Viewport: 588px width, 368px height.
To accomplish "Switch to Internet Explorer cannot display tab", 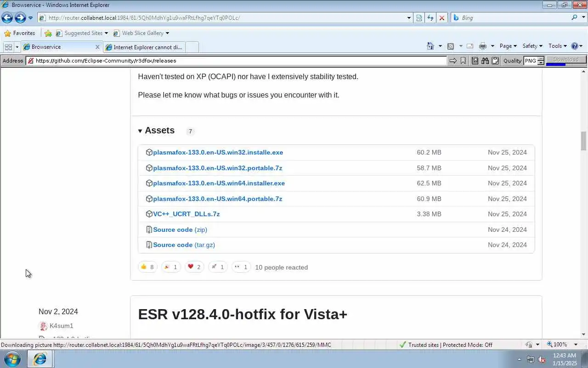I will click(x=144, y=47).
